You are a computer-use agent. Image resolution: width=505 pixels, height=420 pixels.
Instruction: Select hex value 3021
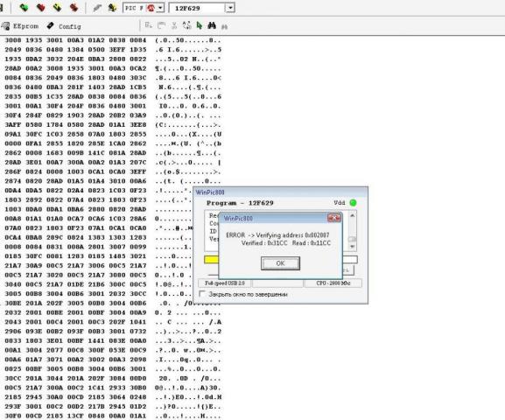point(138,256)
